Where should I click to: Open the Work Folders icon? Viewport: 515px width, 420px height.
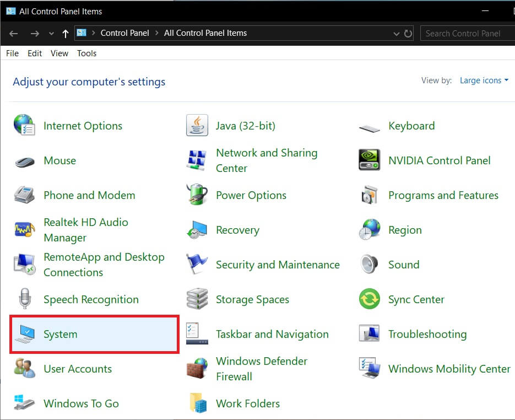[x=198, y=402]
